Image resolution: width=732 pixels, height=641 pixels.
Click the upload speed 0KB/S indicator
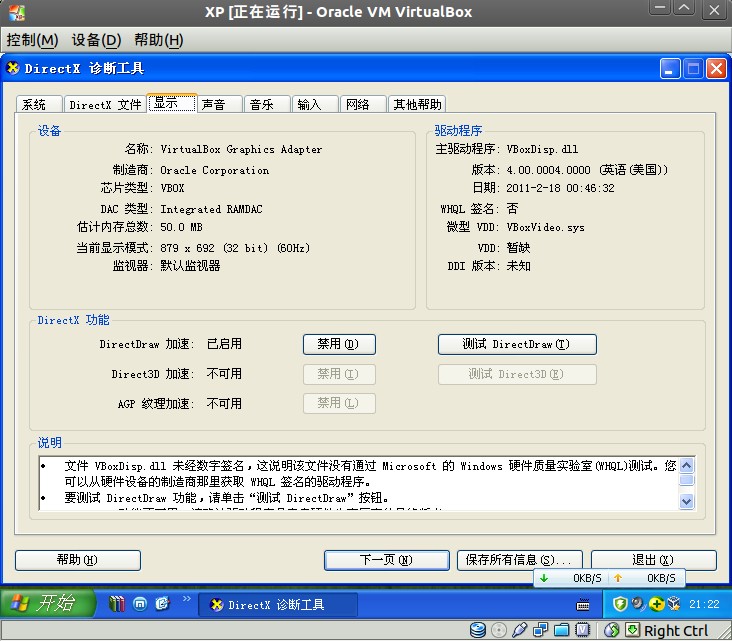(x=645, y=578)
